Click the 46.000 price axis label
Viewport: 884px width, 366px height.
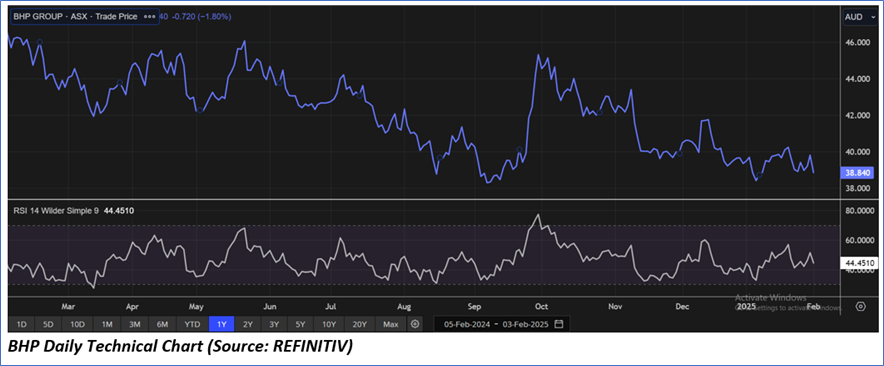pyautogui.click(x=858, y=42)
